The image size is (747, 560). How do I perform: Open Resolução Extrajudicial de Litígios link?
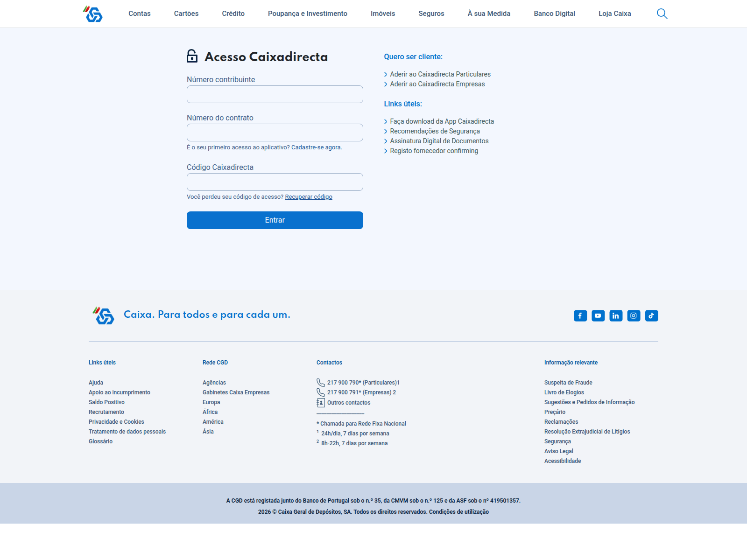[x=587, y=432]
